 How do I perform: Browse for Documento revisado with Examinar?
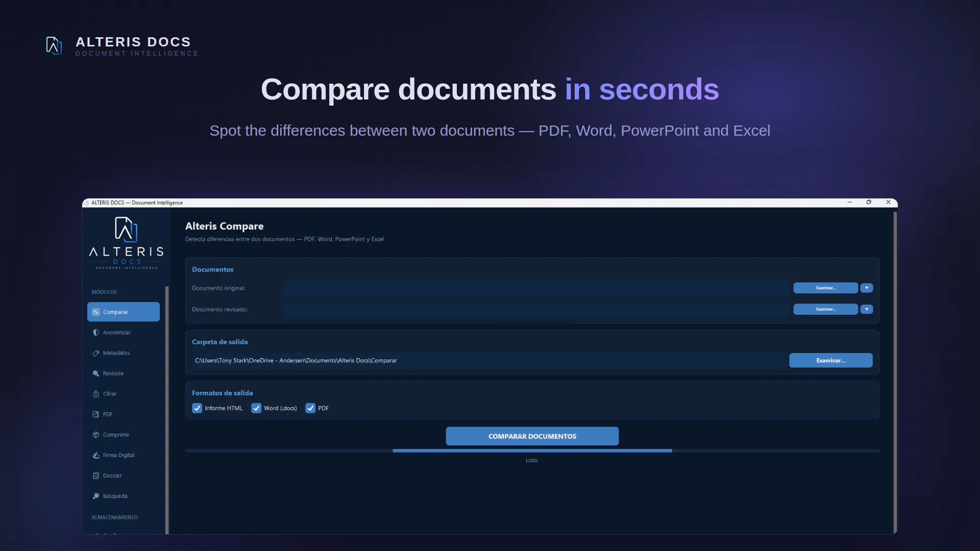tap(825, 309)
